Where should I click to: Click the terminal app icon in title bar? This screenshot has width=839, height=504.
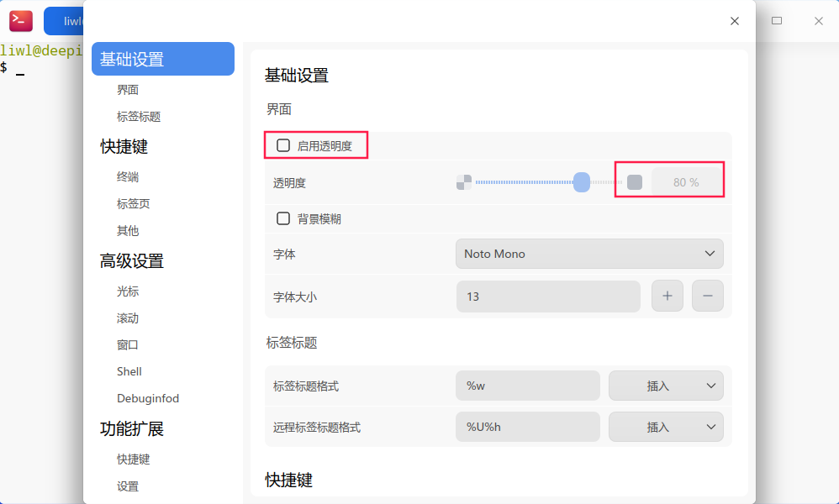coord(21,21)
